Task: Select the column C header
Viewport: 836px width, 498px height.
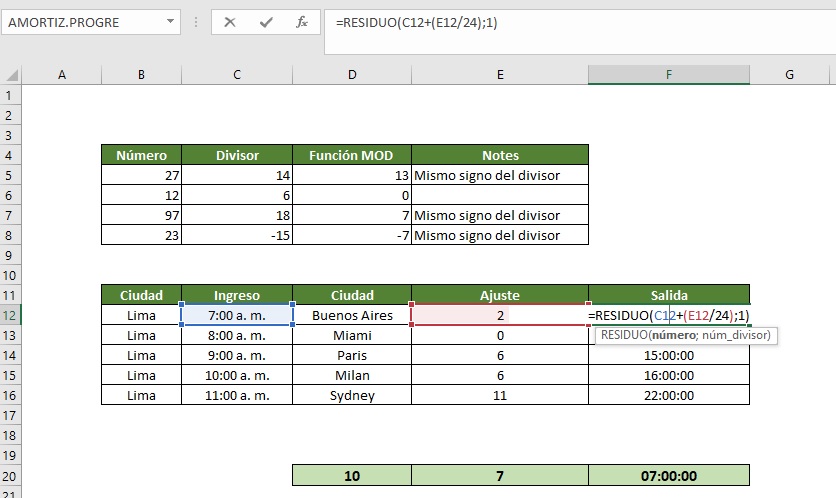Action: point(237,75)
